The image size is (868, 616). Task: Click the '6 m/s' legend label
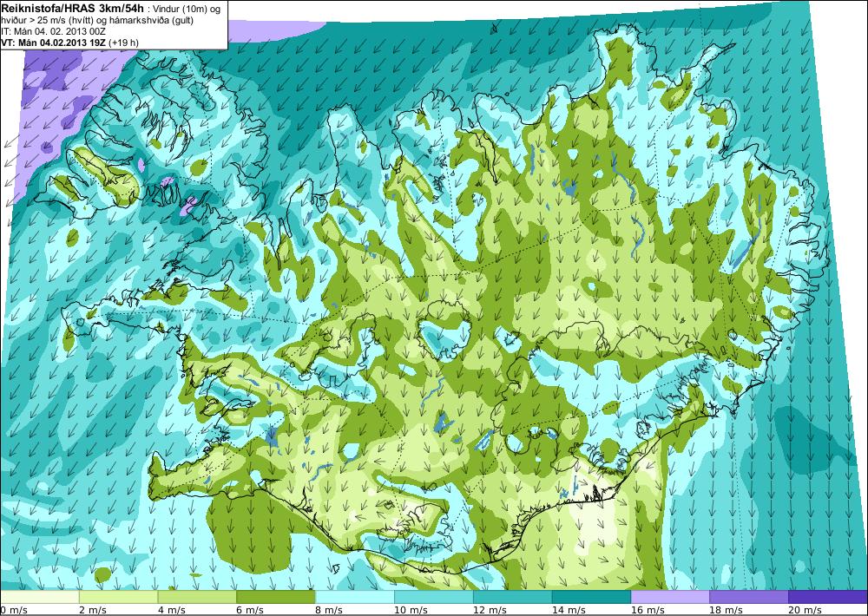pos(251,610)
